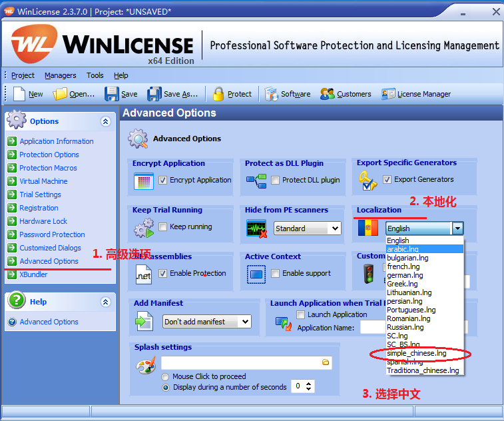The image size is (504, 421).
Task: Open the Software manager toolbar icon
Action: point(271,94)
